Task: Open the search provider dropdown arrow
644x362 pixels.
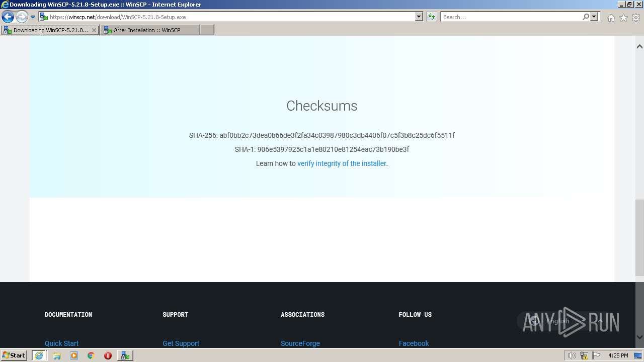Action: tap(594, 17)
